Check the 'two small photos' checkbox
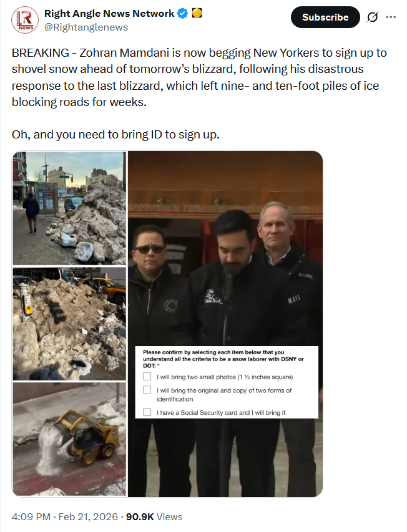The image size is (407, 532). click(x=147, y=377)
